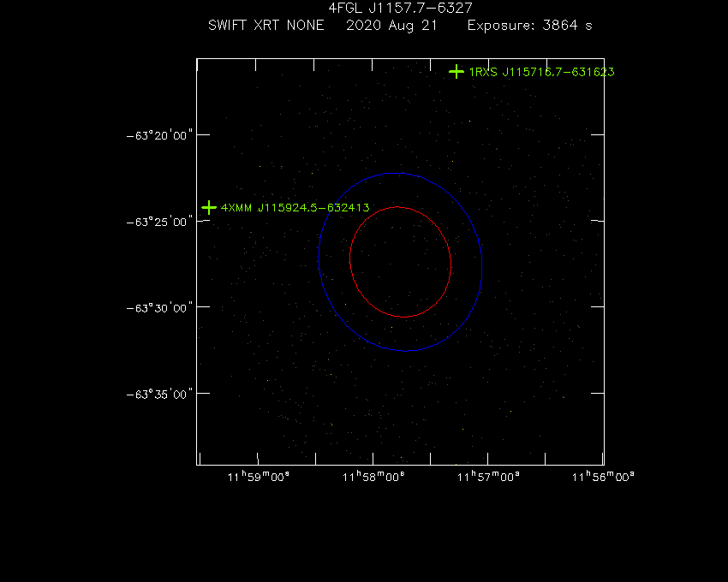Click the 11h56m00s right ascension label
The image size is (728, 582).
603,477
